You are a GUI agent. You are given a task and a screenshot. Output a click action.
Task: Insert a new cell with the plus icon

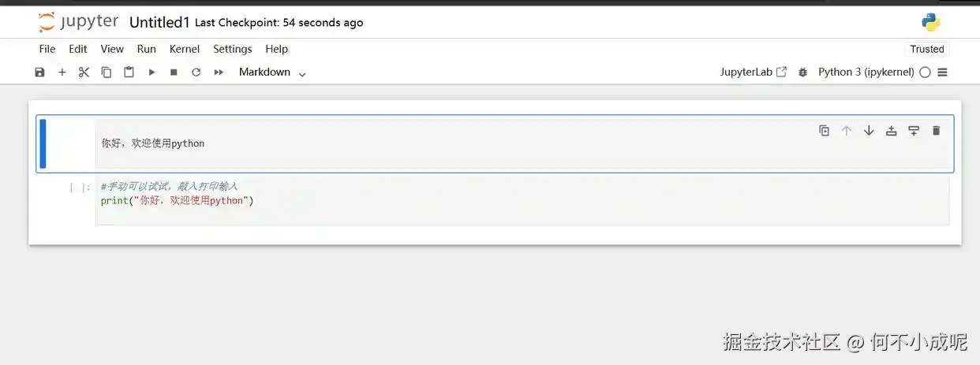coord(62,72)
